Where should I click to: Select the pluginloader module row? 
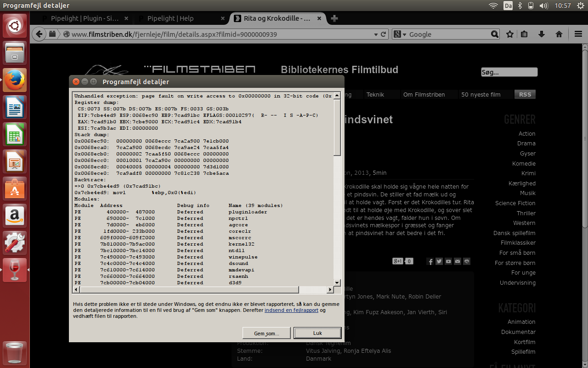(x=204, y=212)
